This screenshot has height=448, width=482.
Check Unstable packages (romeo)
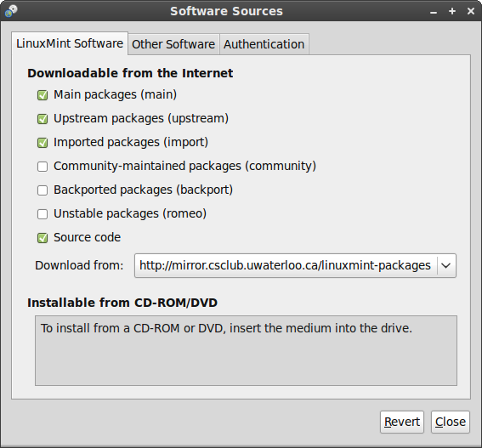[x=43, y=214]
